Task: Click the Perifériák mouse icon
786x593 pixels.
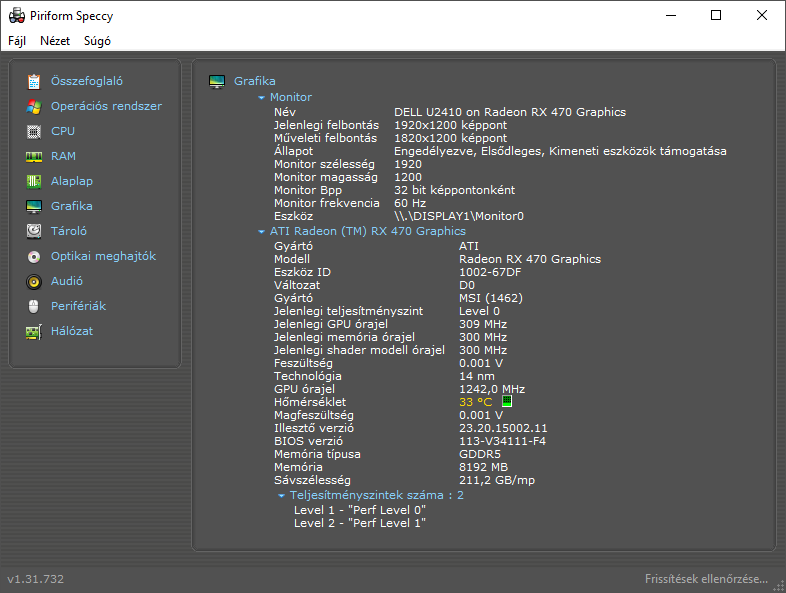Action: coord(34,306)
